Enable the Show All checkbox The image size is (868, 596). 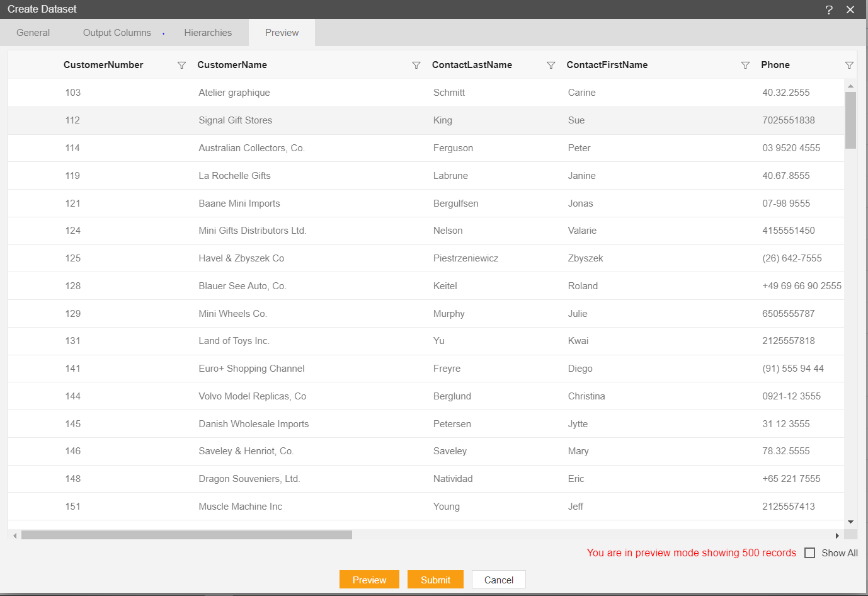pyautogui.click(x=810, y=553)
